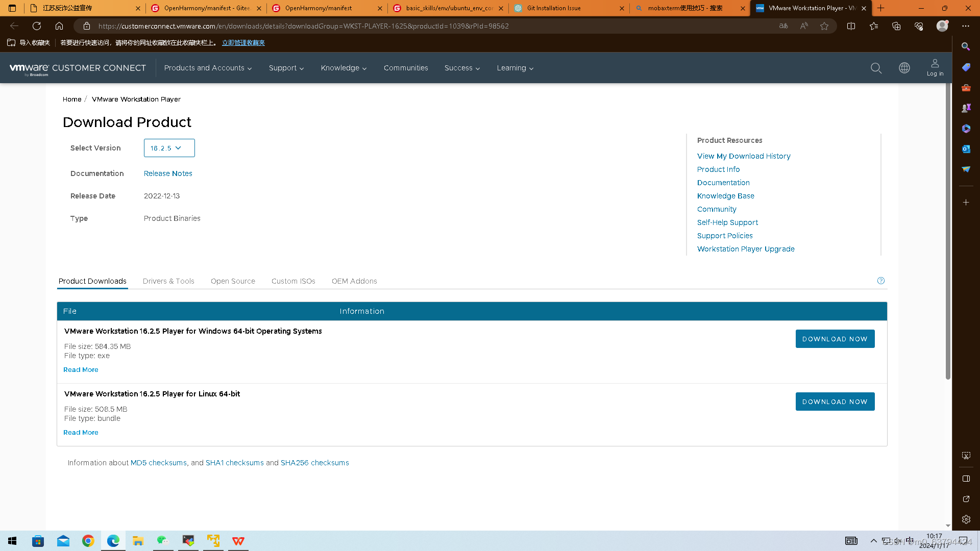Viewport: 980px width, 551px height.
Task: Click Download Now for Windows 64-bit Player
Action: click(x=835, y=338)
